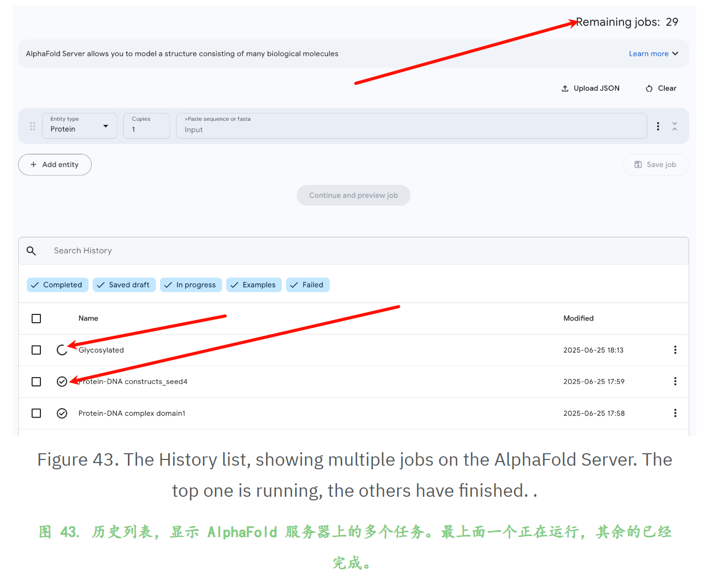Toggle the Completed filter chip
728x576 pixels.
(x=57, y=285)
